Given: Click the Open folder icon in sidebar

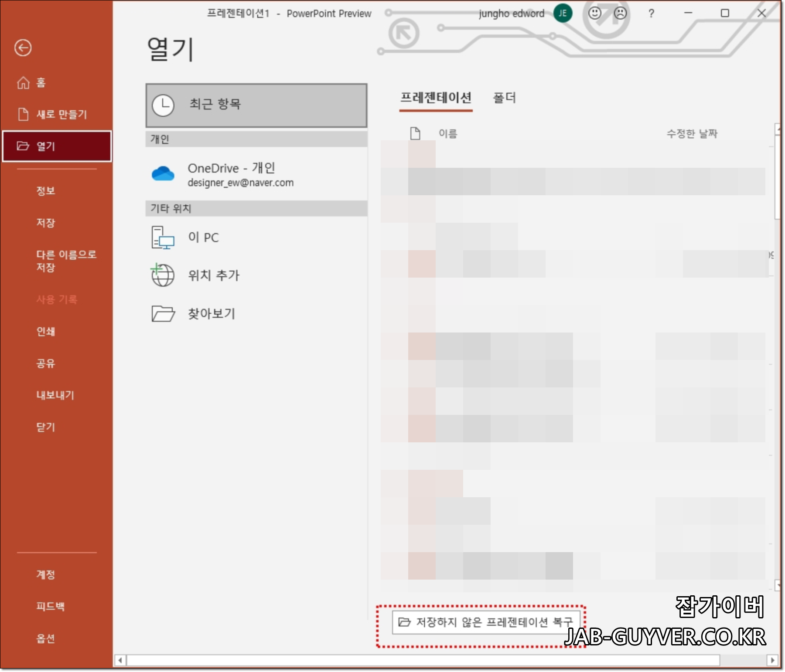Looking at the screenshot, I should [x=23, y=146].
